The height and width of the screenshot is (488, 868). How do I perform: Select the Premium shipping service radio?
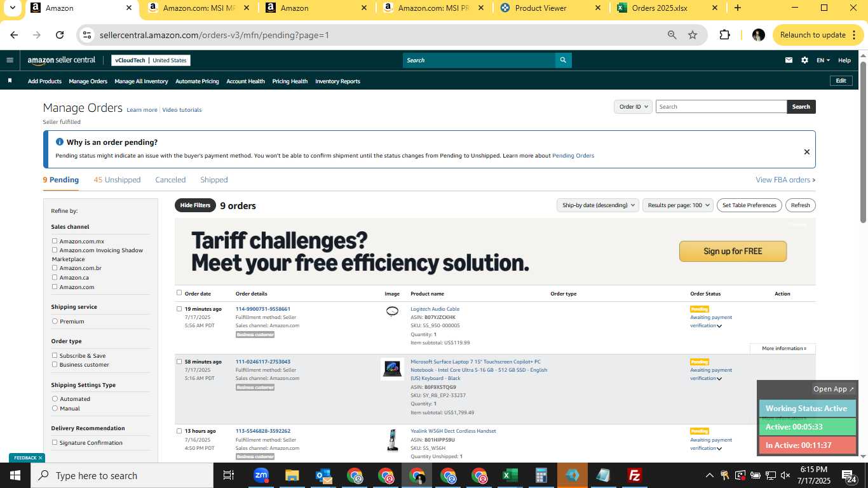pyautogui.click(x=55, y=322)
